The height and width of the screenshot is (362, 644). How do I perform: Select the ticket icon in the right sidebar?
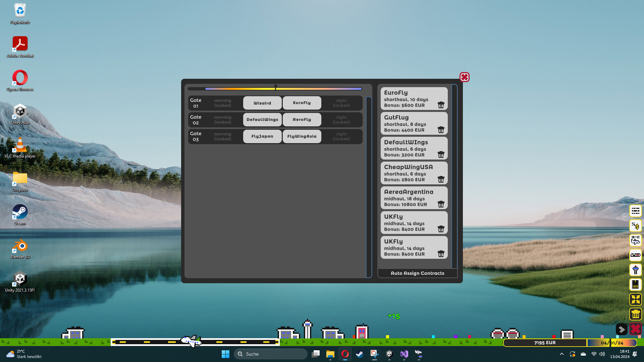(x=636, y=285)
